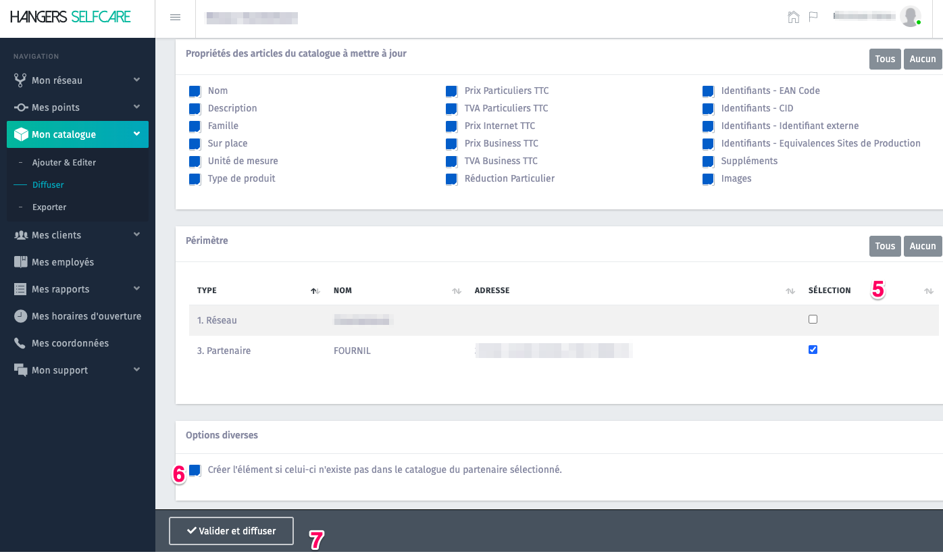Click the Mes employés book icon
Image resolution: width=943 pixels, height=560 pixels.
click(20, 262)
